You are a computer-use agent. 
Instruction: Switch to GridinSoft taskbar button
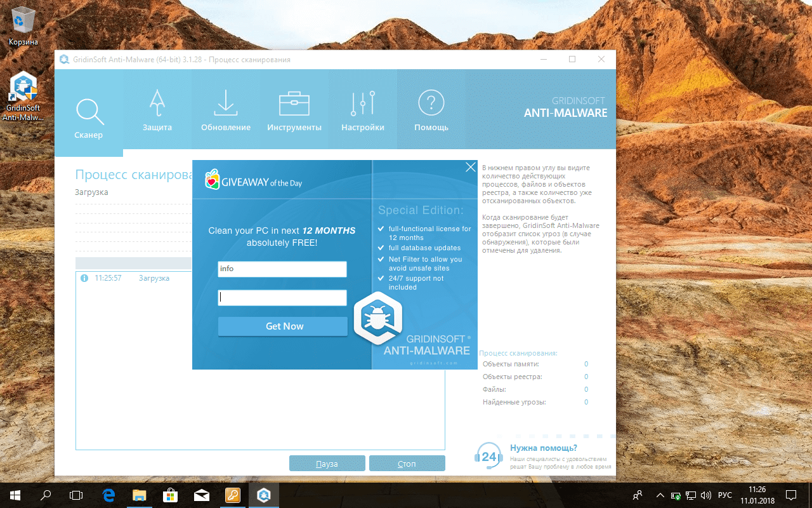point(263,495)
